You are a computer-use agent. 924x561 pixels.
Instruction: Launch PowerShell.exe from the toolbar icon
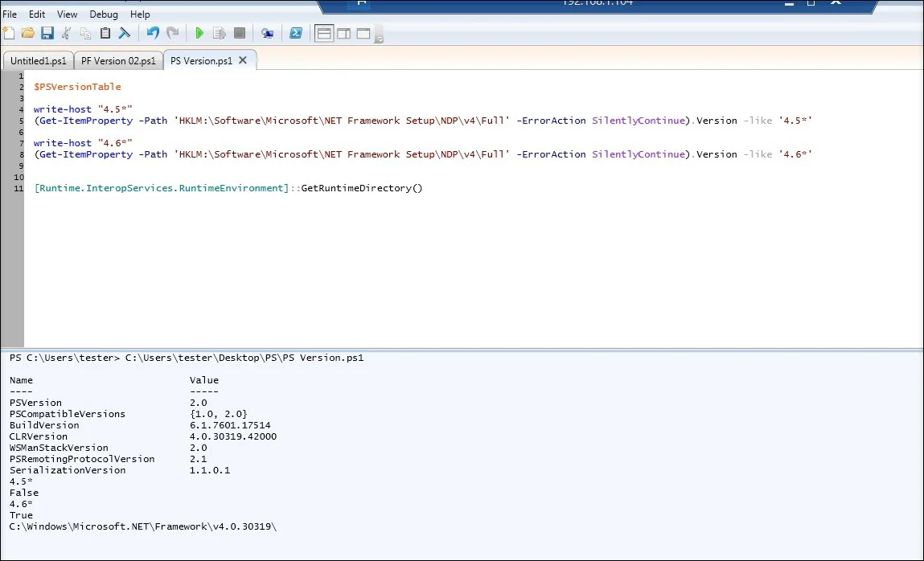[x=296, y=33]
